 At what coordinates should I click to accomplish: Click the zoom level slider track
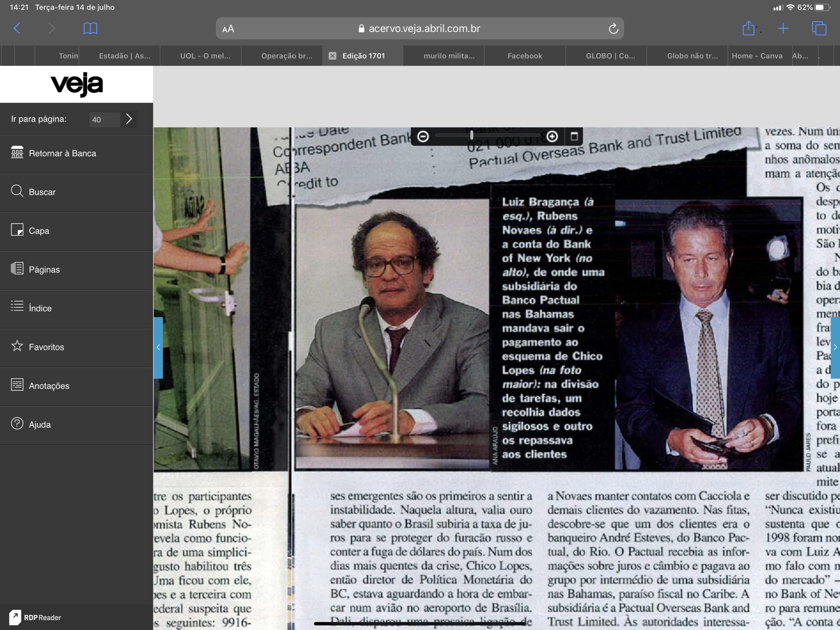(x=487, y=135)
